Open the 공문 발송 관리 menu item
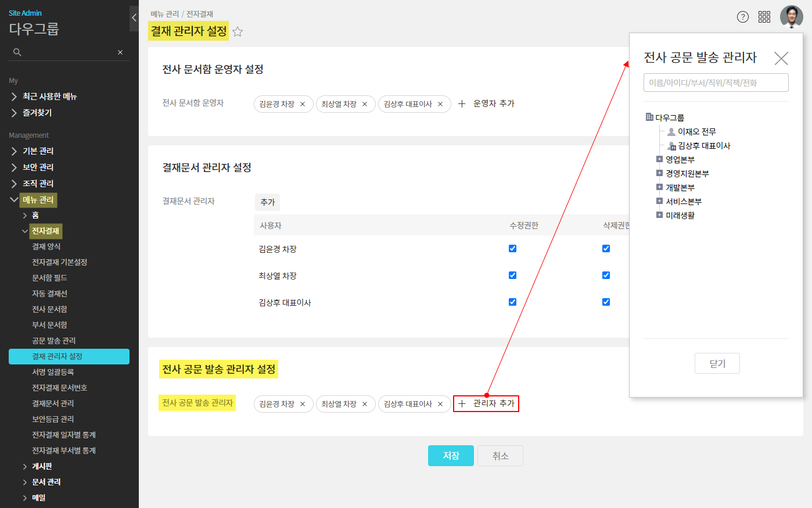Screen dimensions: 812x508 click(53, 341)
